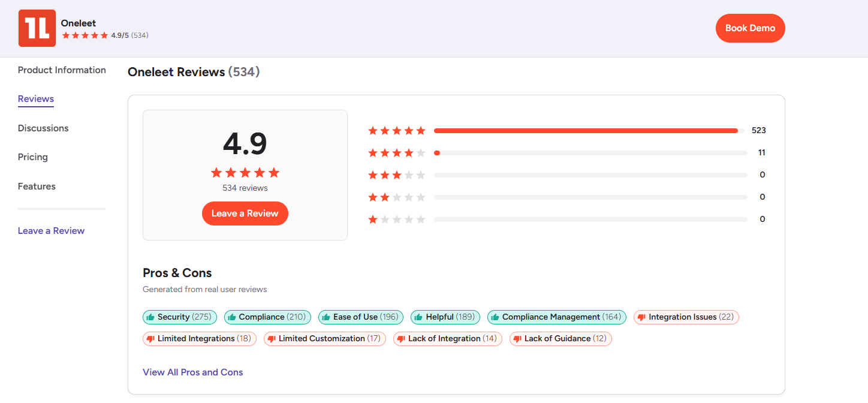868x403 pixels.
Task: Click thumbs-up icon on Helpful tag
Action: 418,317
